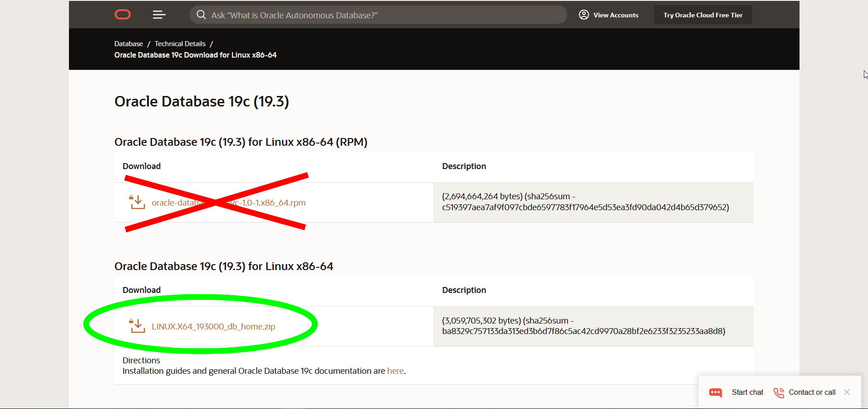Choose Contact or call option
This screenshot has width=868, height=409.
pos(812,393)
